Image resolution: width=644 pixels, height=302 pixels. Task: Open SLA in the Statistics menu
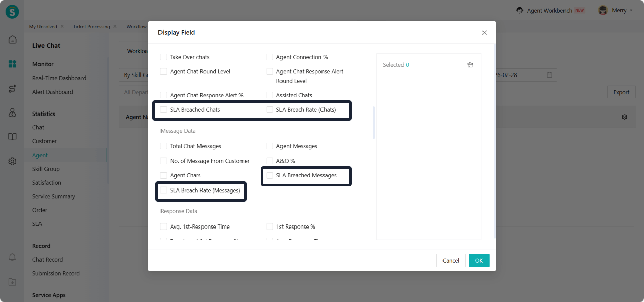(37, 224)
